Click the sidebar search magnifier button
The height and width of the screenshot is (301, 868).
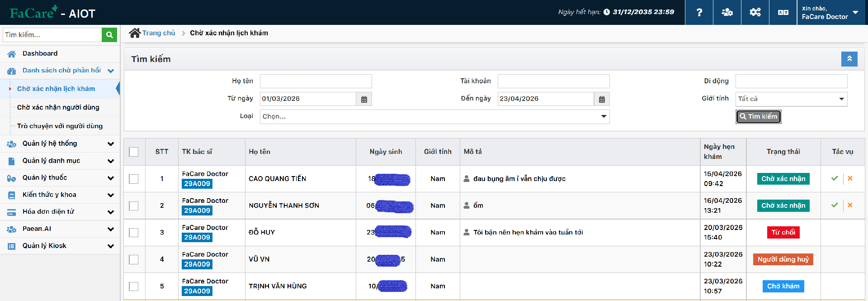pyautogui.click(x=109, y=35)
